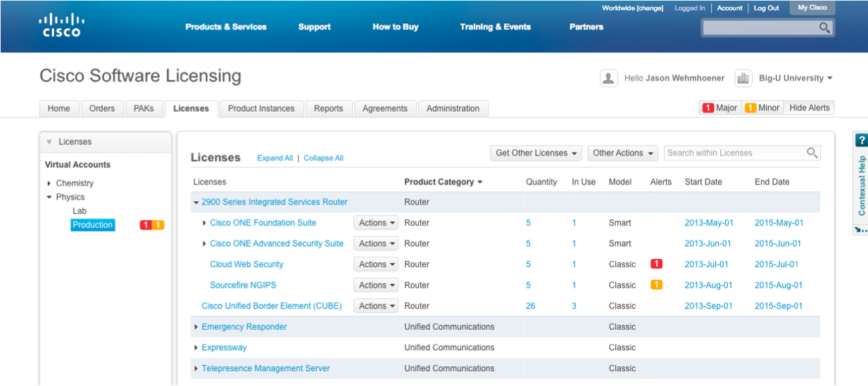The width and height of the screenshot is (868, 386).
Task: Switch to the Agreements tab
Action: tap(385, 108)
